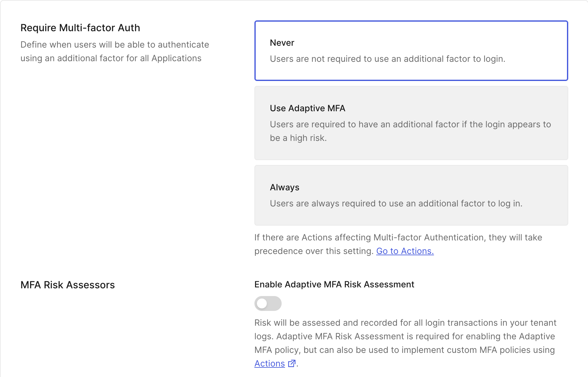Click the "Never" title text
This screenshot has height=377, width=588.
tap(282, 43)
